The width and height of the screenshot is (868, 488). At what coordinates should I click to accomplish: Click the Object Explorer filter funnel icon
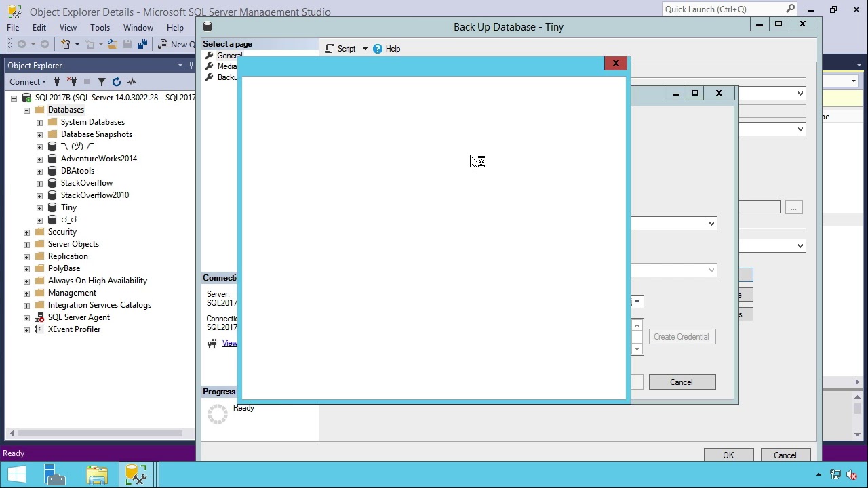[x=102, y=82]
